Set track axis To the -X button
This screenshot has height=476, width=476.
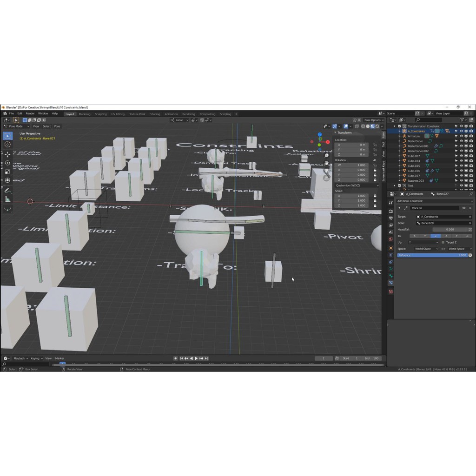click(x=446, y=236)
